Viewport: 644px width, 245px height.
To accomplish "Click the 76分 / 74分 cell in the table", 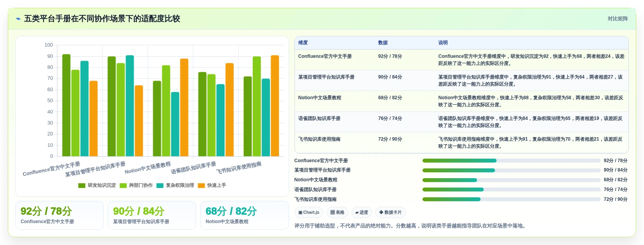I will click(390, 118).
